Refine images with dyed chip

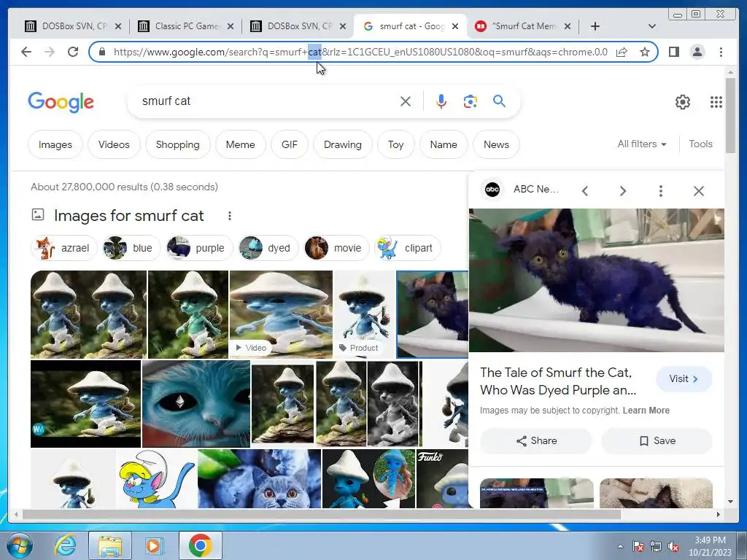(268, 248)
